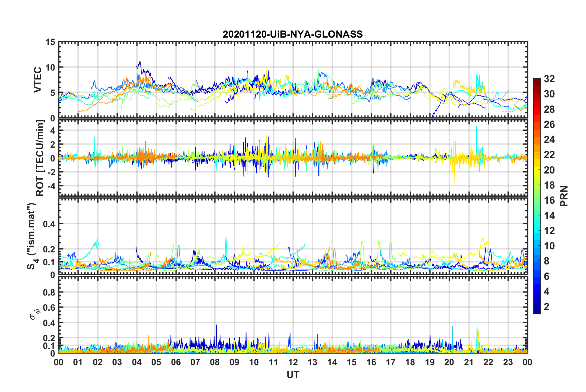Select the "08" tick on the UT axis
The image size is (586, 392).
point(215,362)
